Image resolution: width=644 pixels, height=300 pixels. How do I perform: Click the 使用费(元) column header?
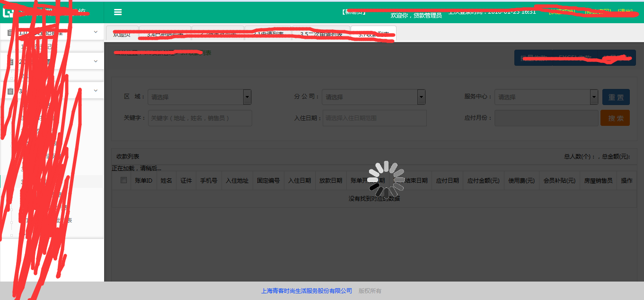[x=521, y=181]
